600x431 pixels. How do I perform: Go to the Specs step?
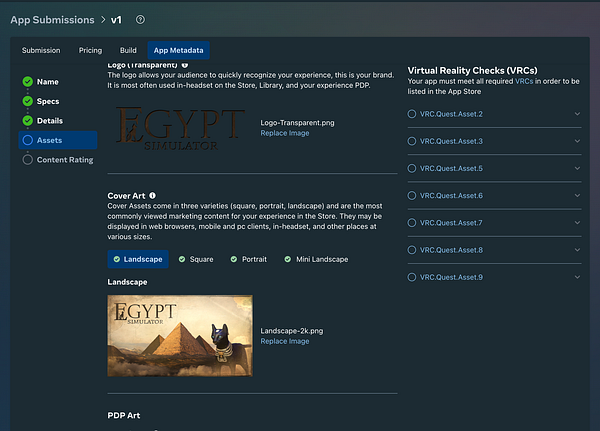click(x=48, y=101)
